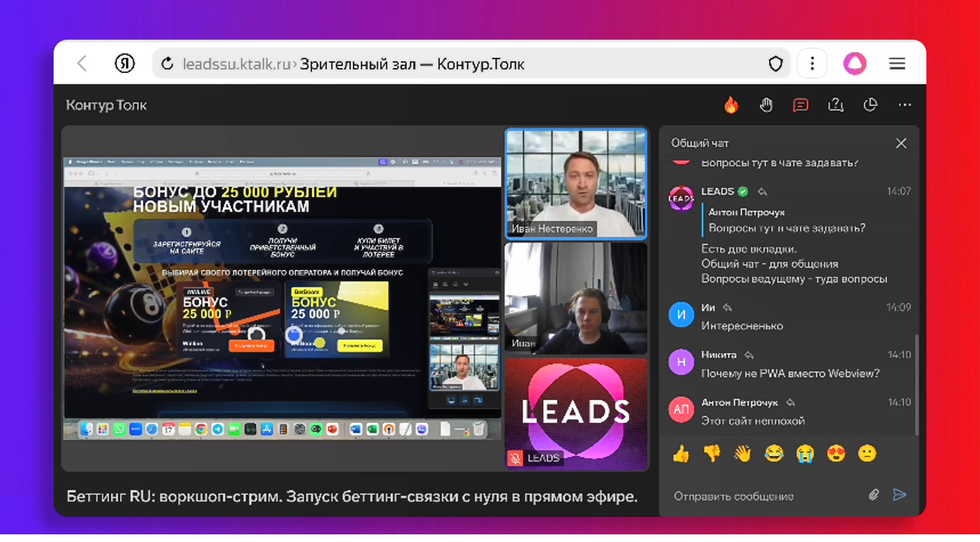
Task: Open the three-dot page options button
Action: pyautogui.click(x=812, y=64)
